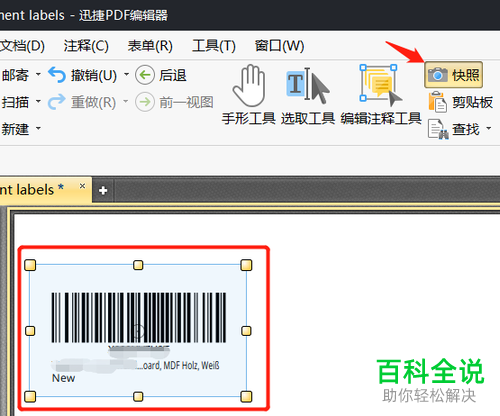Click the 邮寄 button label
Image resolution: width=500 pixels, height=416 pixels.
[15, 75]
